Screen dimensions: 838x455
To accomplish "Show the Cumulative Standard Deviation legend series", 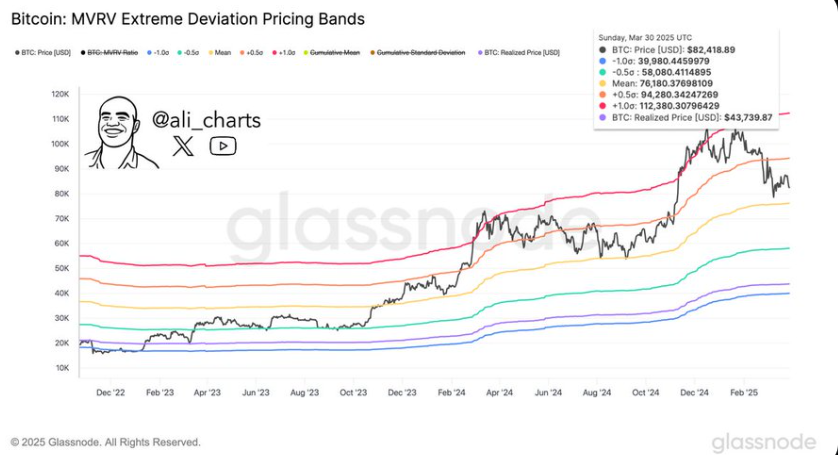I will [417, 53].
